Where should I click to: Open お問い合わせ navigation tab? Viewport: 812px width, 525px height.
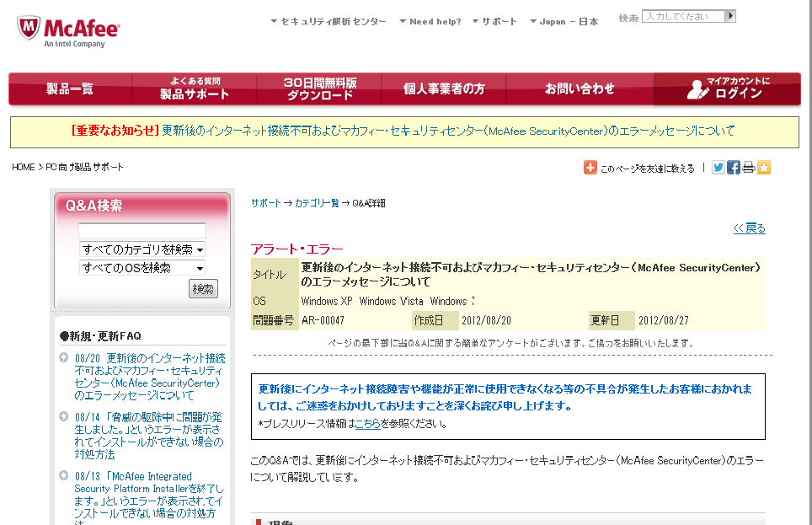point(580,89)
